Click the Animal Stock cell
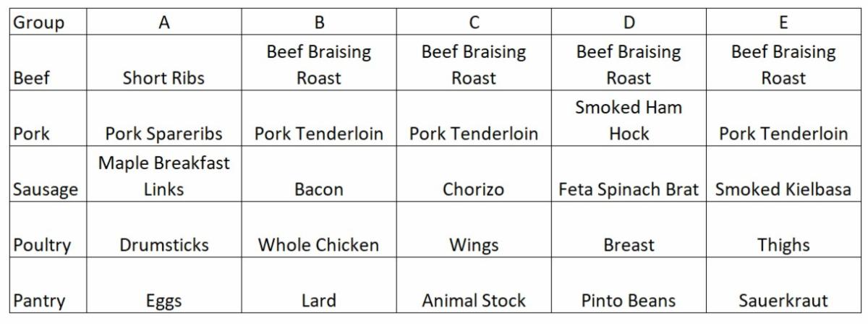Screen dimensions: 868x326 point(474,301)
